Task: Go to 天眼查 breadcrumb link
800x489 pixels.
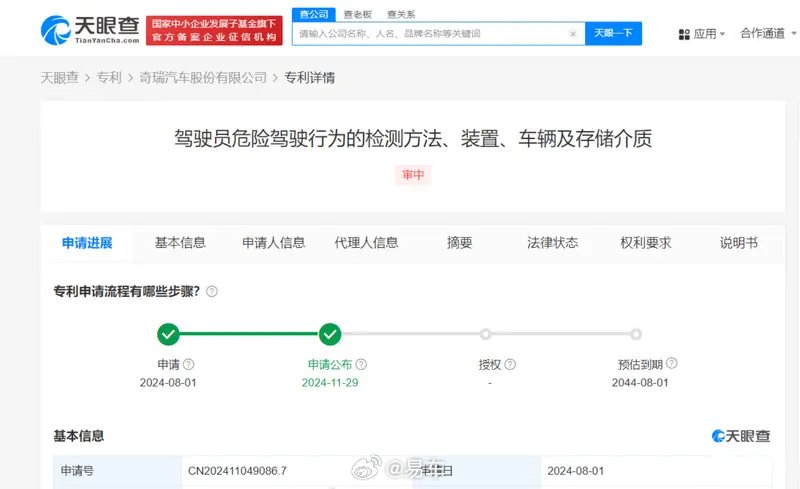Action: pos(60,78)
